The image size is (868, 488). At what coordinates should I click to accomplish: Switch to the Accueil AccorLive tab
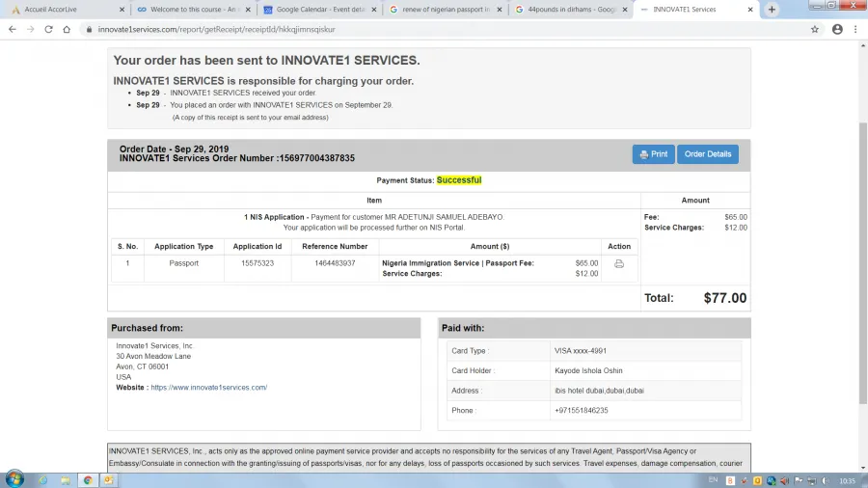pos(64,10)
